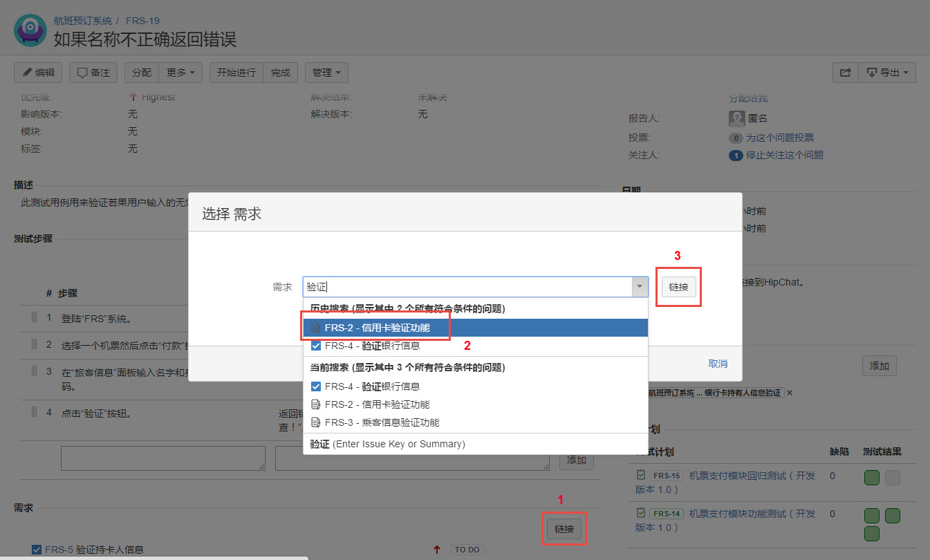This screenshot has height=560, width=930.
Task: Click the 分配 button
Action: point(142,73)
